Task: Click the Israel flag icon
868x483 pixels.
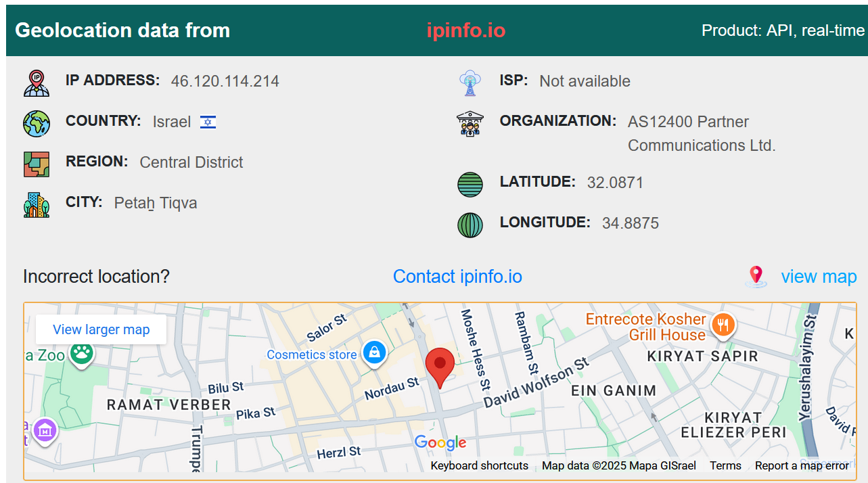Action: (208, 122)
